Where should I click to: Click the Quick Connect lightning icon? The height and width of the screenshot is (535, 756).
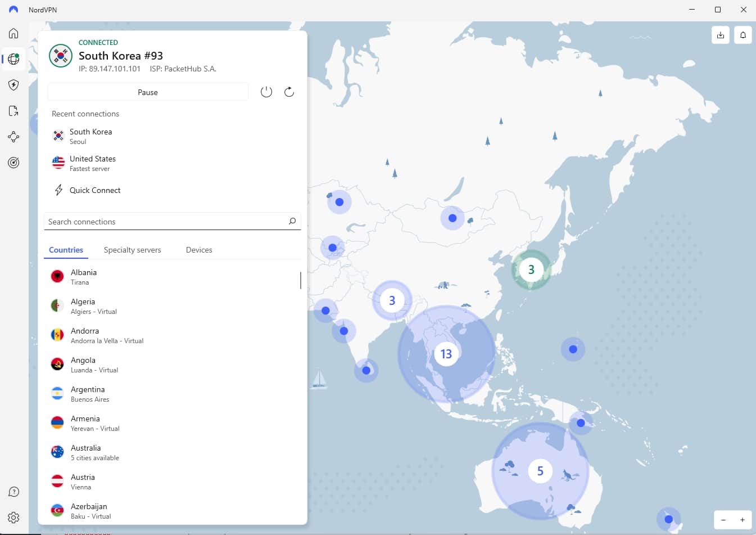58,190
